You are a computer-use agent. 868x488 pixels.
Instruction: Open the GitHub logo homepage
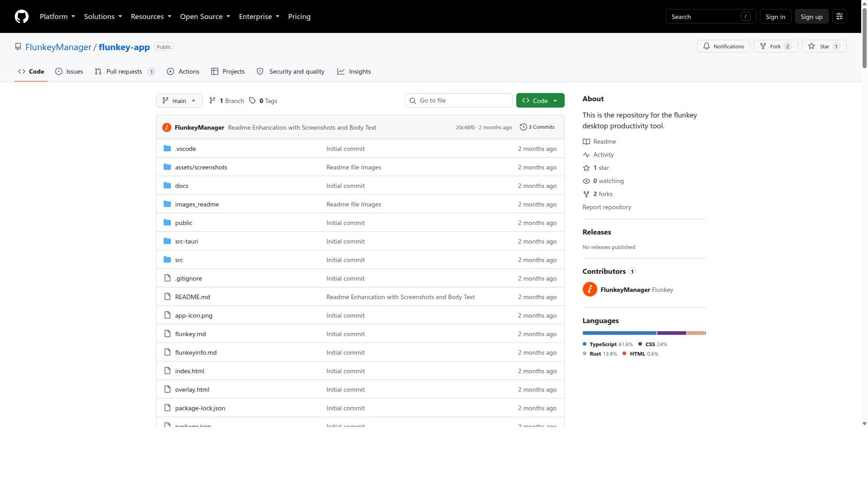22,17
